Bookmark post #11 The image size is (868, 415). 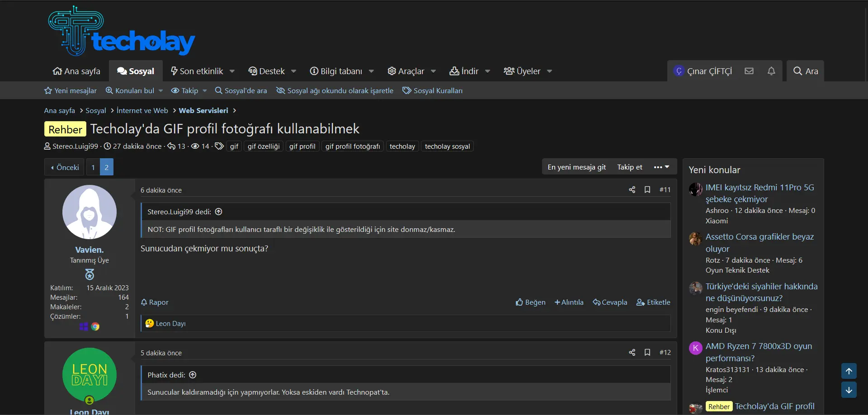pos(647,189)
